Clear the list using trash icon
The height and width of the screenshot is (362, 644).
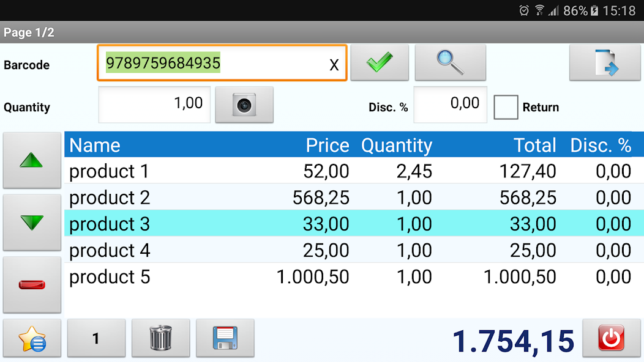[160, 338]
